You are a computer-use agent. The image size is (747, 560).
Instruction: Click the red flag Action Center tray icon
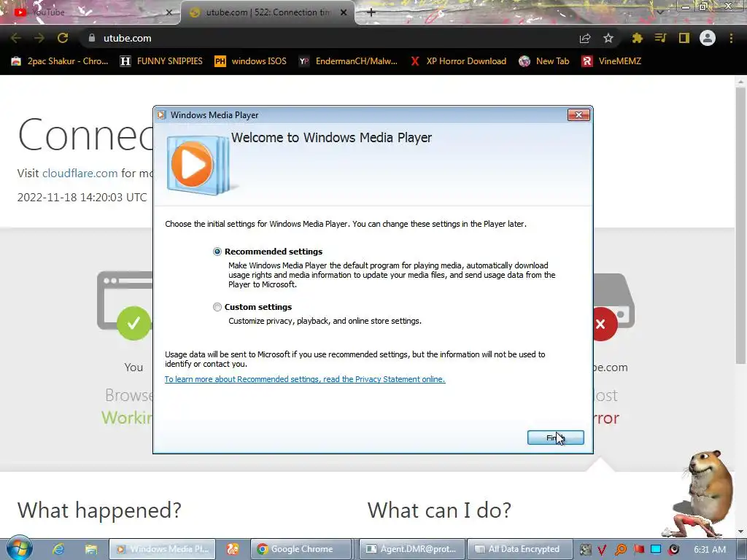pos(638,550)
